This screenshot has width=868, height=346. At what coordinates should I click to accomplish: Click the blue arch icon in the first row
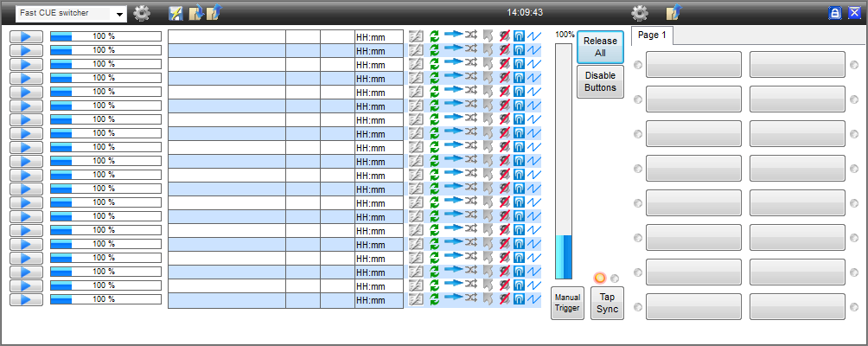tap(519, 36)
